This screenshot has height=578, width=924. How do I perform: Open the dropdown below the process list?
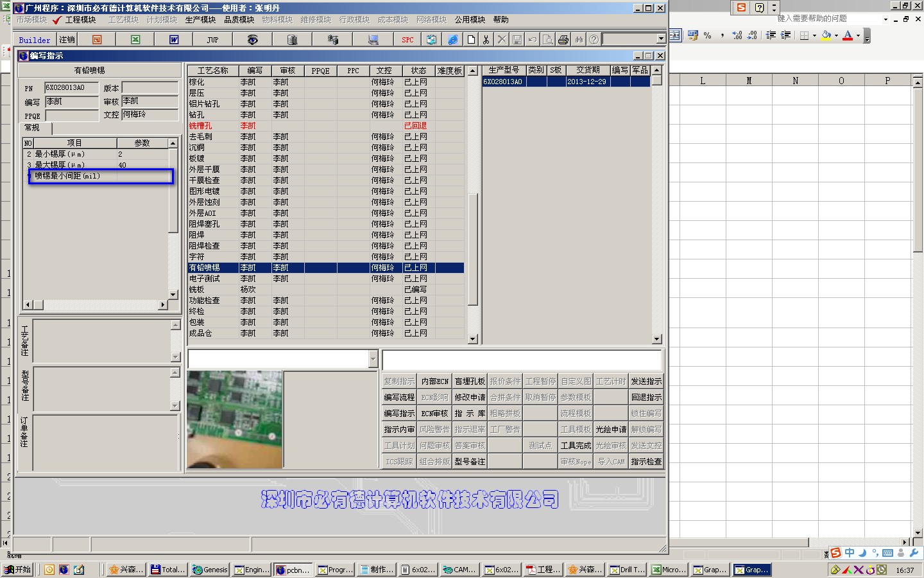pyautogui.click(x=373, y=360)
